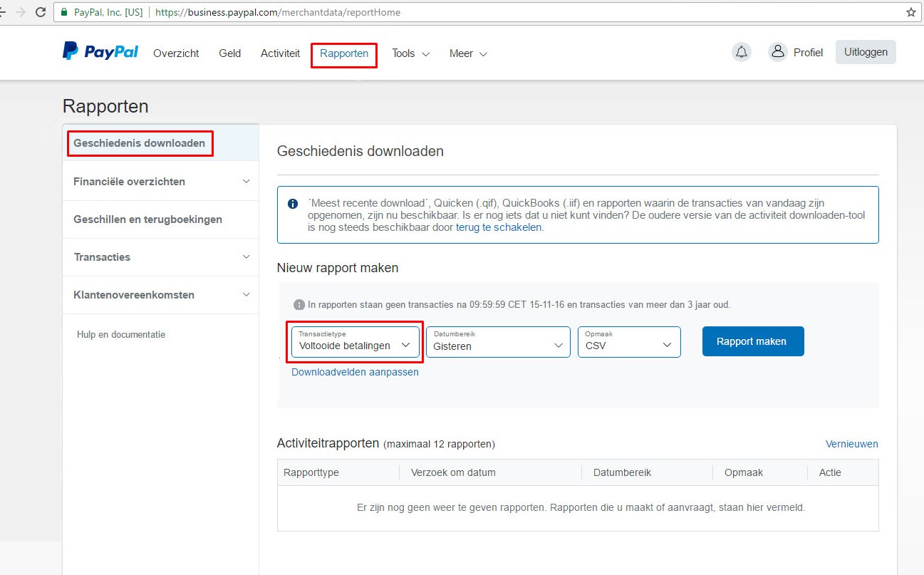Click Vernieuwen to refresh reports

tap(852, 444)
